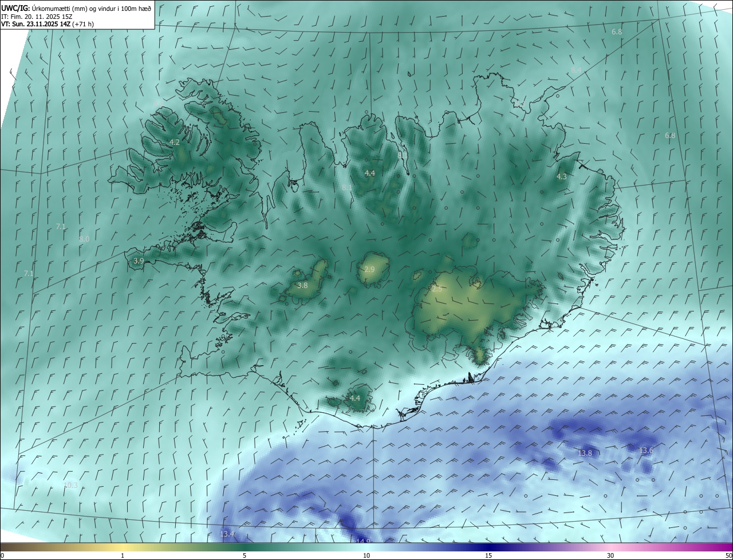733x560 pixels.
Task: Select the 13.8 maximum label offshore
Action: (585, 453)
